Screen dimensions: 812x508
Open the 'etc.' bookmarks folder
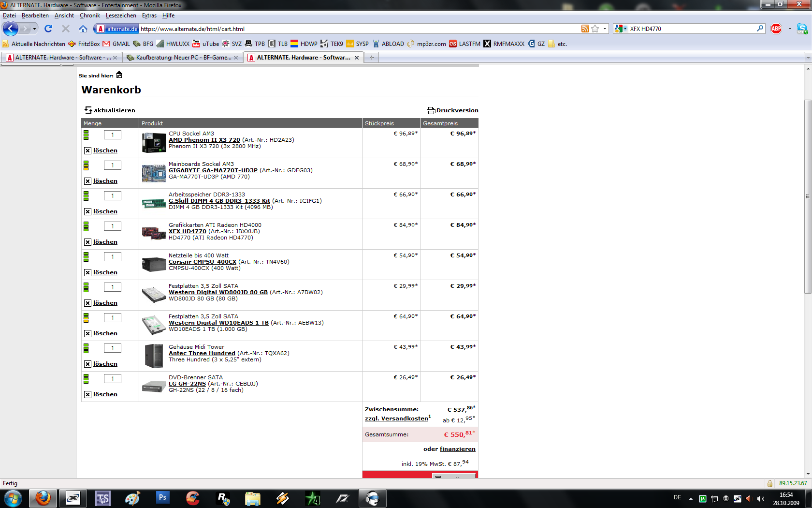coord(557,44)
